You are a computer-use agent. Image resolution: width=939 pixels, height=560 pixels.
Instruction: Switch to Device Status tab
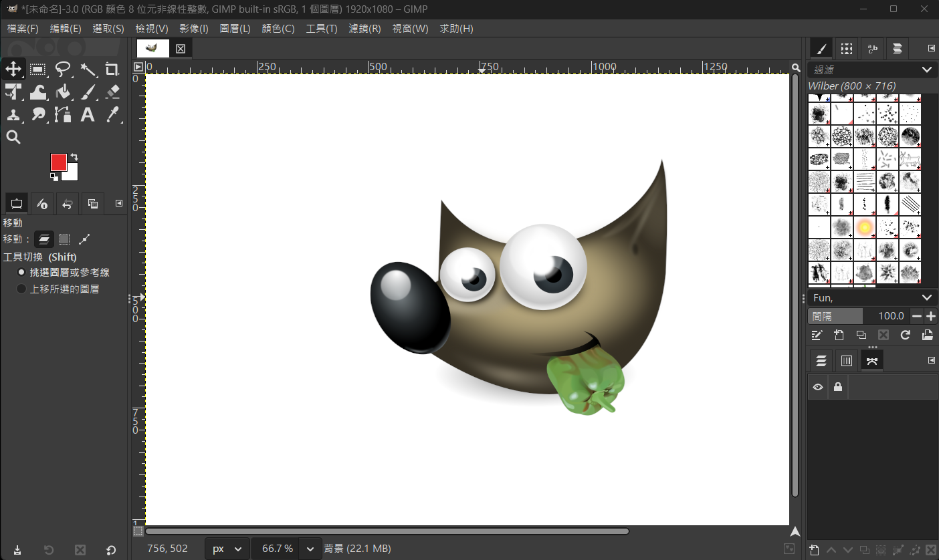click(x=42, y=203)
